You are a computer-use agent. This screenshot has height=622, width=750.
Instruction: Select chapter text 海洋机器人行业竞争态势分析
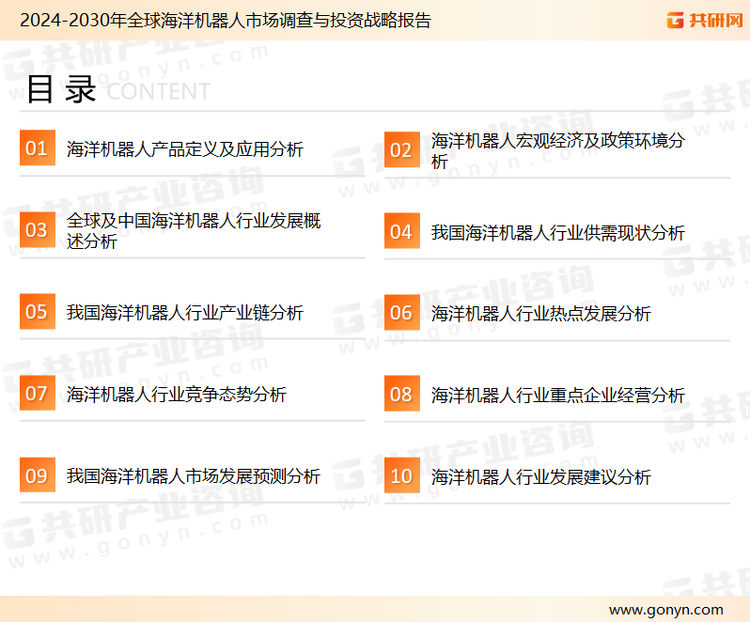click(x=176, y=394)
